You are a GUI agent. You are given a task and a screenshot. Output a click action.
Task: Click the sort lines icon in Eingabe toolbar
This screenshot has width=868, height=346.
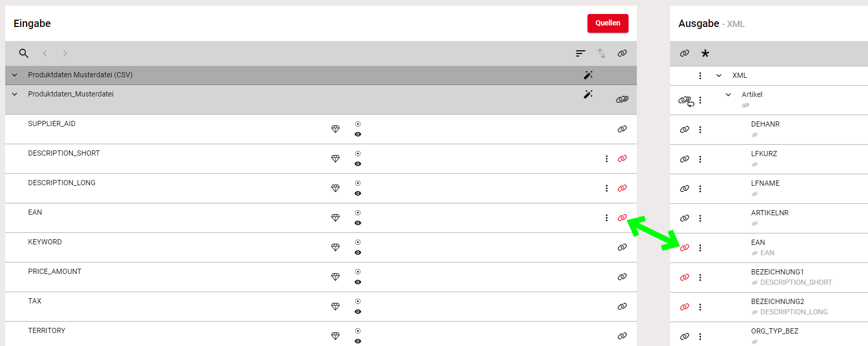pos(580,53)
